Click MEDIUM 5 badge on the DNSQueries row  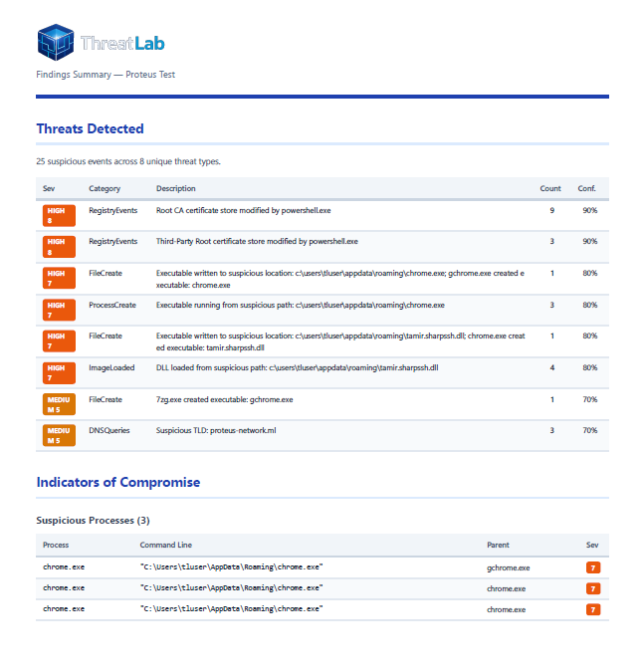coord(59,435)
